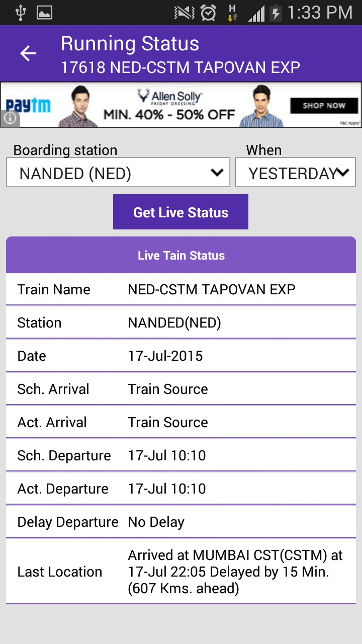Select the Last Location row
Screen dimensions: 362x644
point(181,572)
